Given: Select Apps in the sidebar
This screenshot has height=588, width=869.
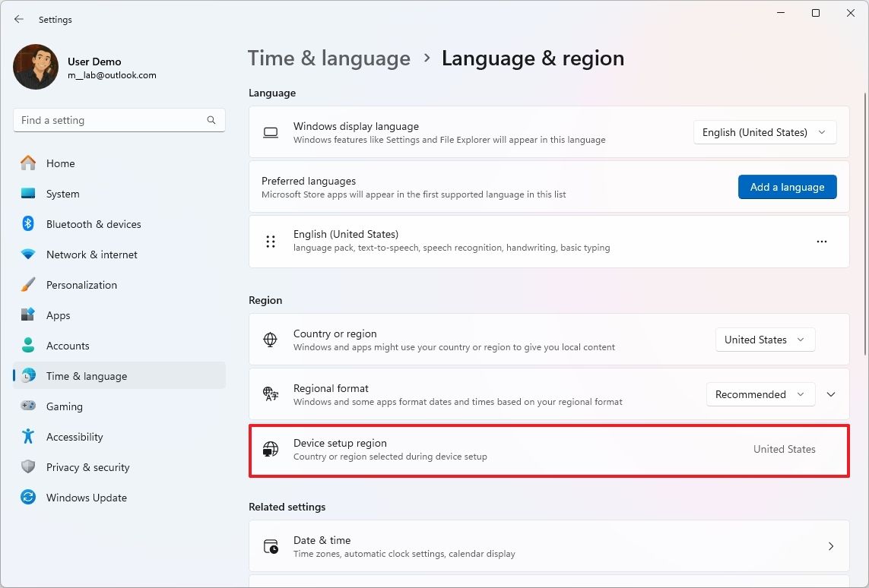Looking at the screenshot, I should point(58,315).
